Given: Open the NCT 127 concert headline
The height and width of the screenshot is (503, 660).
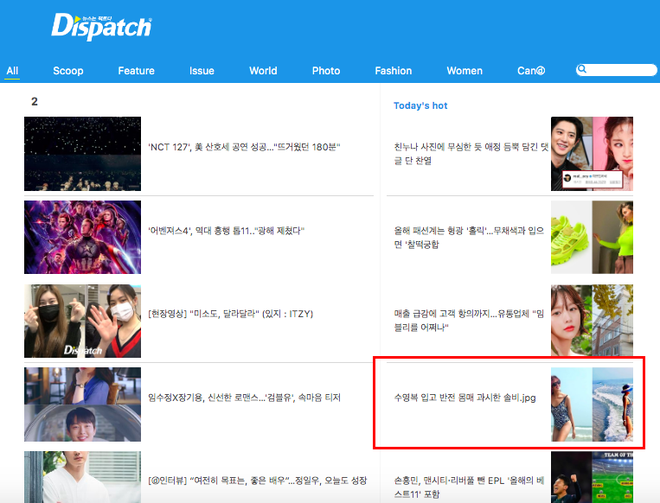Looking at the screenshot, I should 244,147.
